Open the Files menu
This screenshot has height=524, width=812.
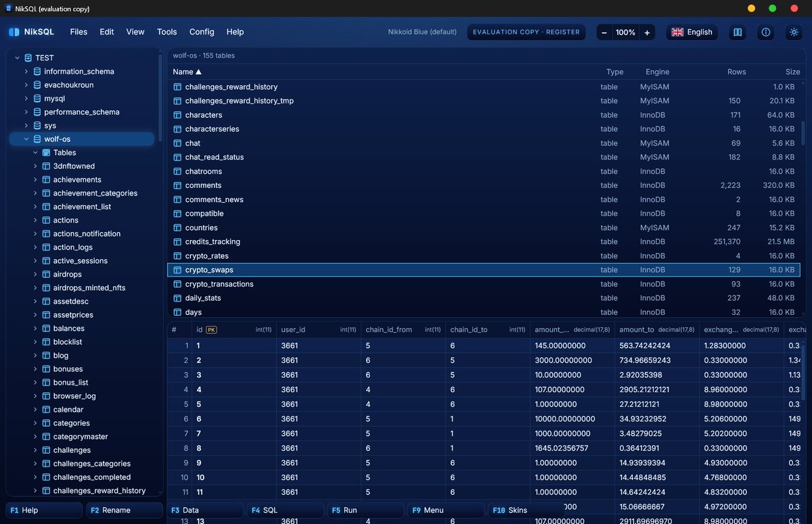(x=78, y=32)
